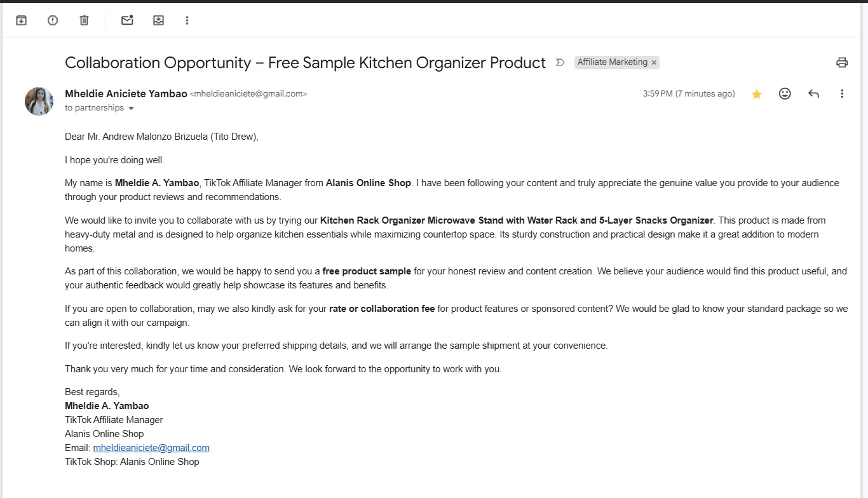Print the email using the printer icon
The width and height of the screenshot is (868, 498).
coord(842,62)
